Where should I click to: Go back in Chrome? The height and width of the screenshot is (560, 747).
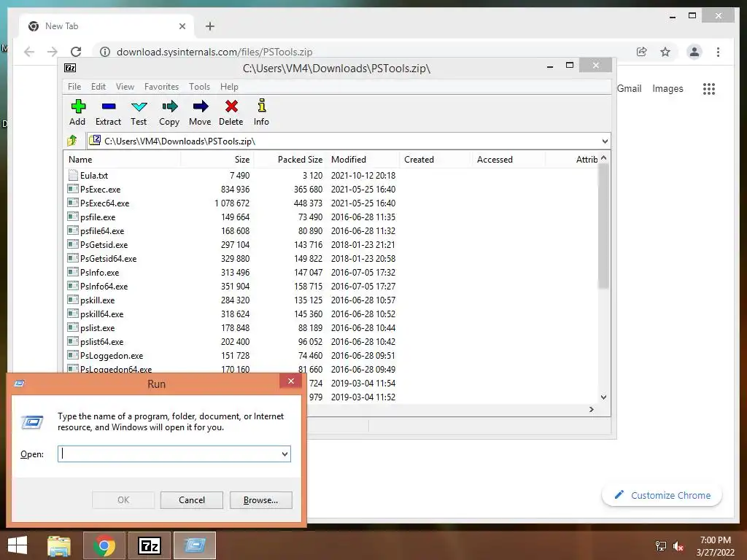click(x=29, y=52)
